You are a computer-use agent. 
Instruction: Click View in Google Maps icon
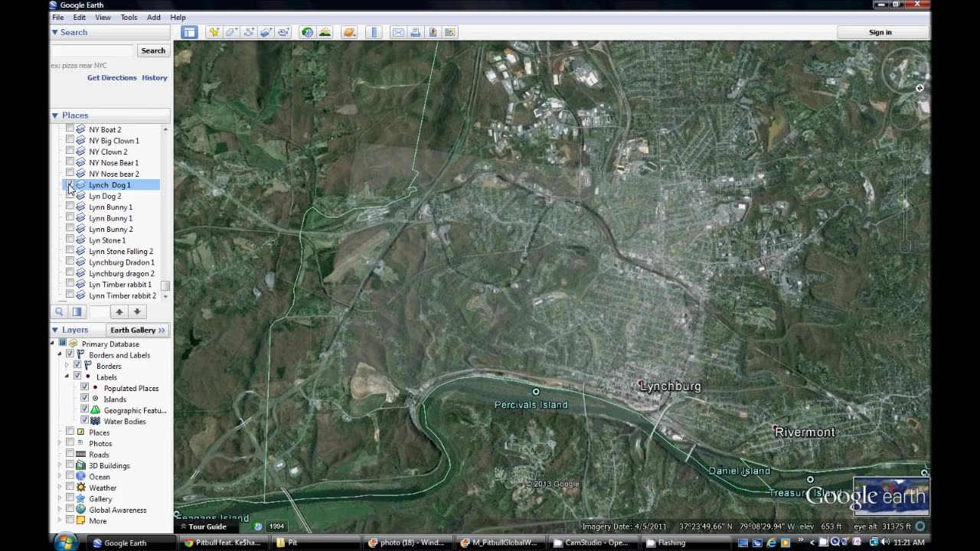click(x=450, y=32)
